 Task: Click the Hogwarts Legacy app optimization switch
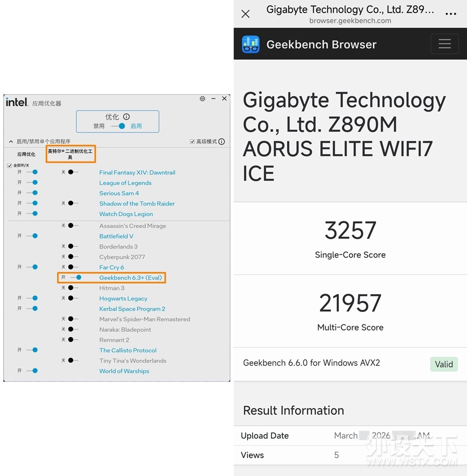point(32,298)
